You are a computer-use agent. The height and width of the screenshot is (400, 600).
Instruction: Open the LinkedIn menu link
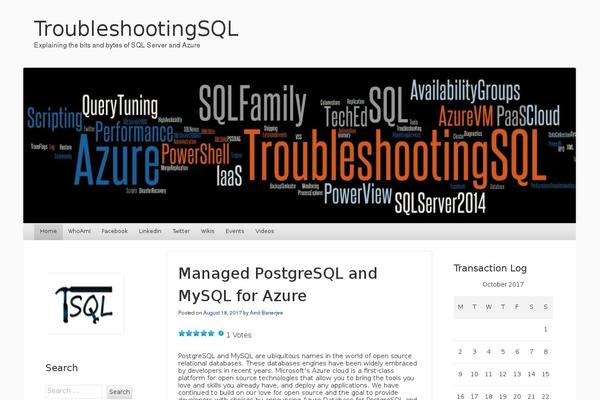click(150, 231)
